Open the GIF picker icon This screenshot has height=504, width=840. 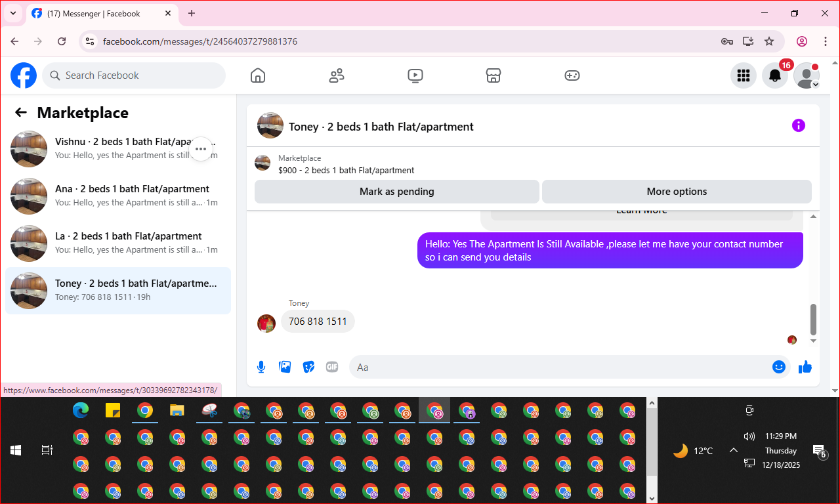point(332,367)
